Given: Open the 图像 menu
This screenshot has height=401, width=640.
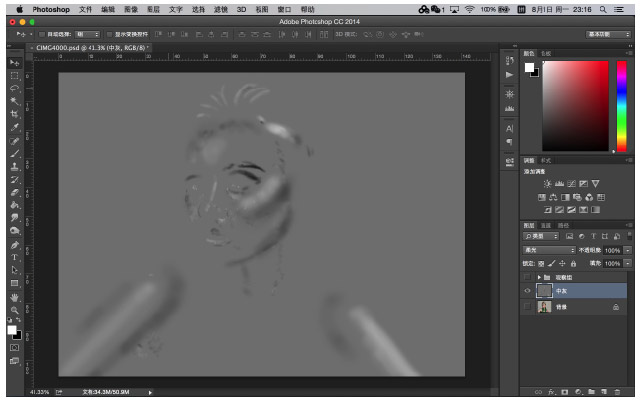Looking at the screenshot, I should 131,8.
